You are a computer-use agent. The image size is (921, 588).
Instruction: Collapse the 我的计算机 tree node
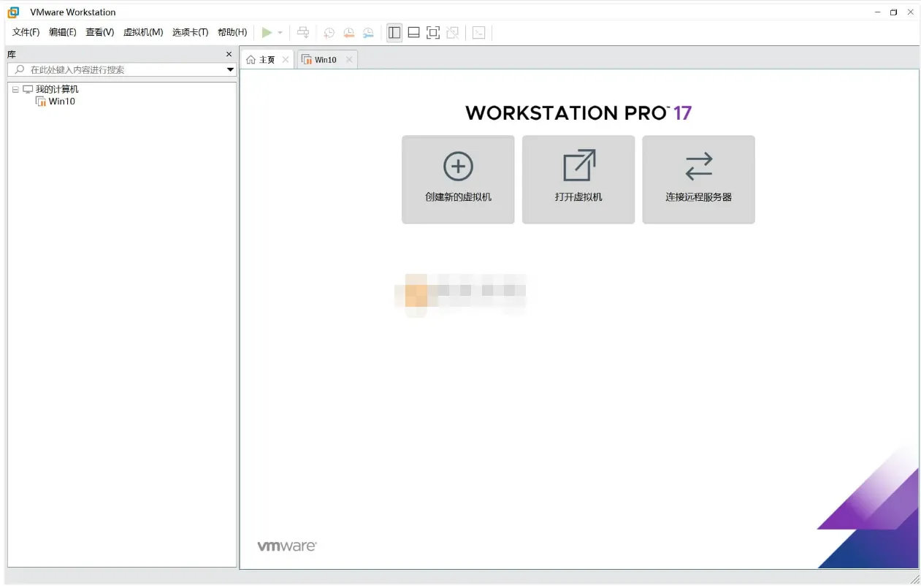click(15, 88)
